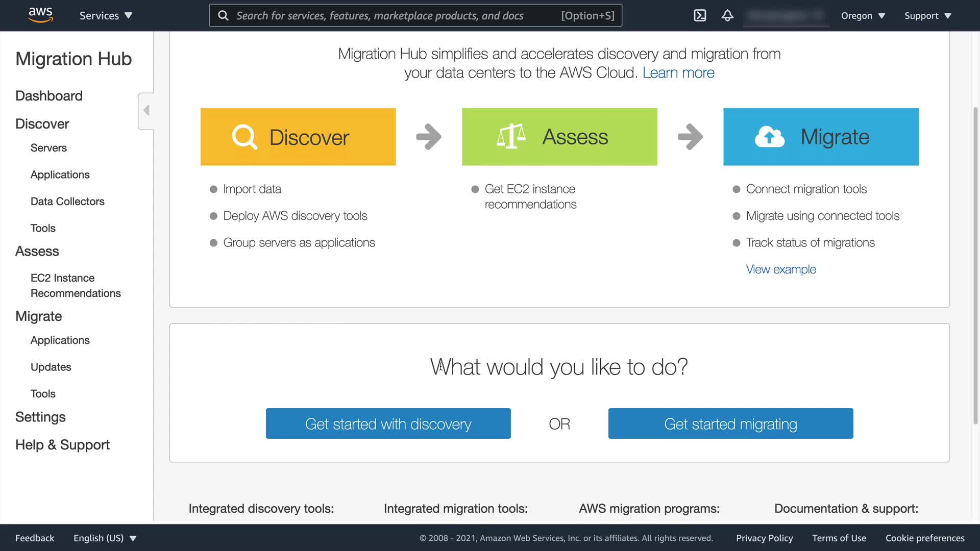The width and height of the screenshot is (980, 551).
Task: Open the notifications bell icon
Action: [727, 15]
